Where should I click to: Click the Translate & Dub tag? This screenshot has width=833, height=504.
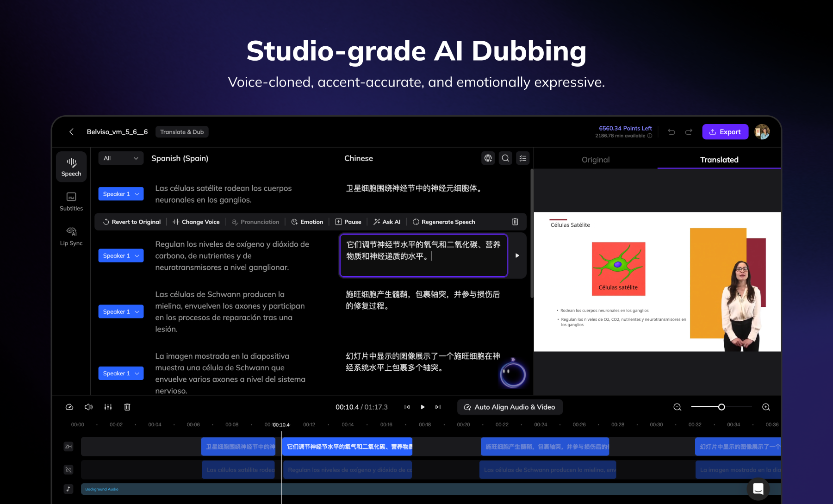point(182,132)
